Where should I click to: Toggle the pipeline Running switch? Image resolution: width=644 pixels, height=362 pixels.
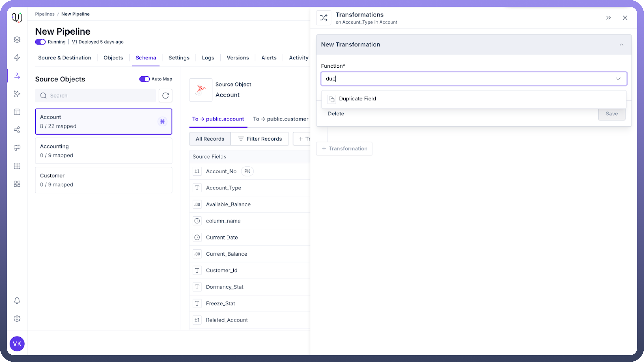click(x=40, y=42)
